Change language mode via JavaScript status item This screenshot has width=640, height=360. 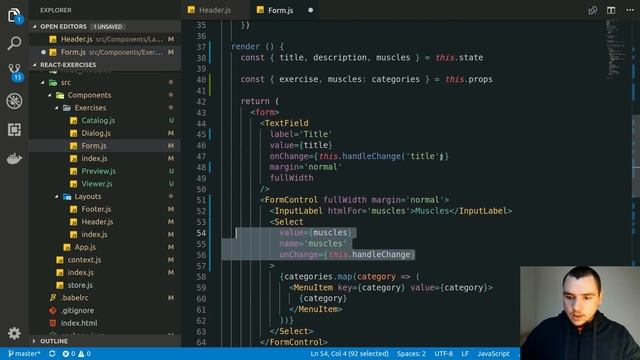(x=493, y=353)
